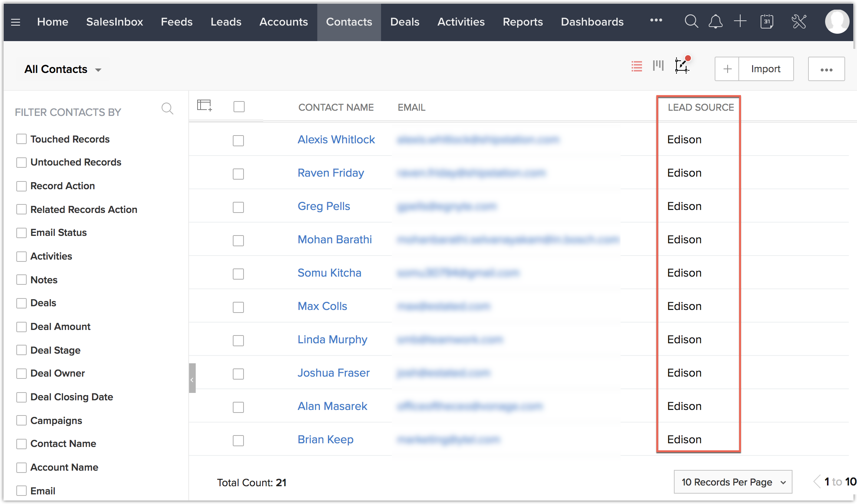
Task: Check the Touched Records filter
Action: 21,139
